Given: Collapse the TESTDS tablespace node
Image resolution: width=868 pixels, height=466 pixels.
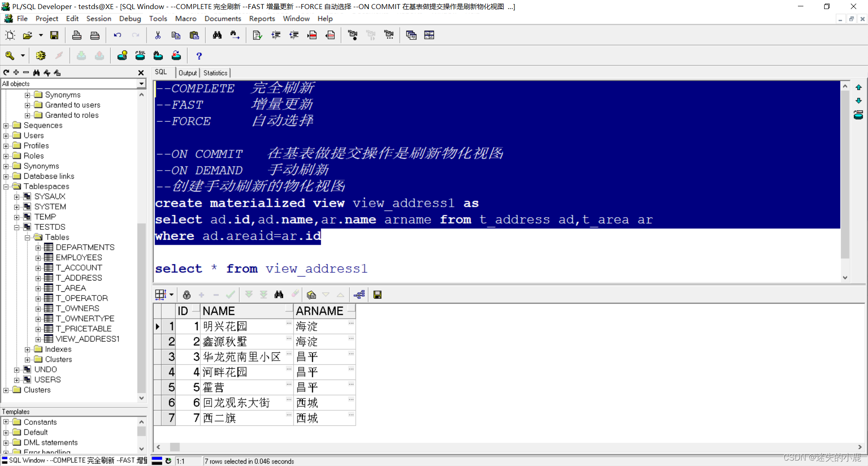Looking at the screenshot, I should click(x=17, y=227).
